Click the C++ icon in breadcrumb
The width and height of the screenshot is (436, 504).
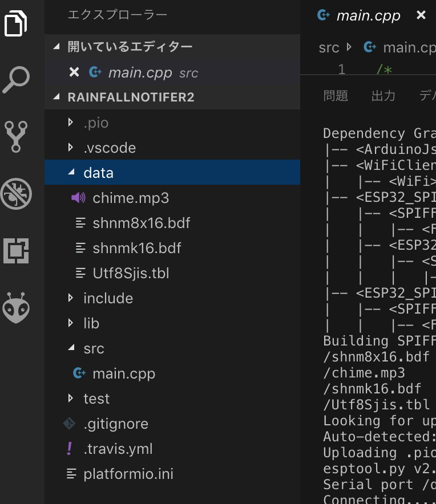[x=370, y=47]
